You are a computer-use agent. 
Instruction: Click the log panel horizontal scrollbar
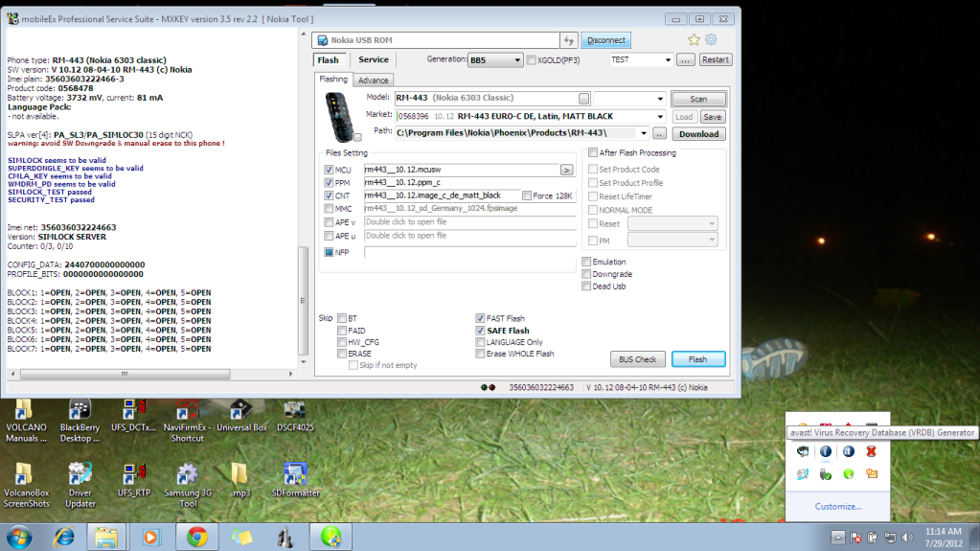pyautogui.click(x=125, y=374)
